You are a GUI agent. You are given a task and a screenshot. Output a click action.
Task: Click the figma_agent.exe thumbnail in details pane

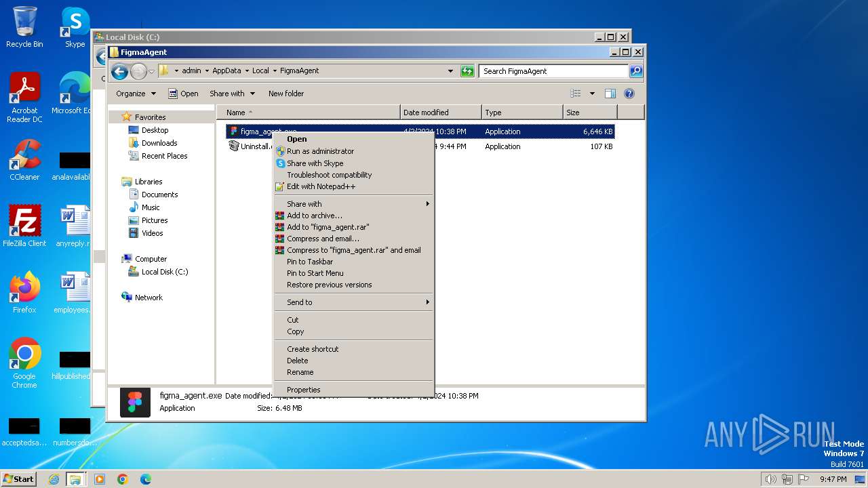coord(135,402)
